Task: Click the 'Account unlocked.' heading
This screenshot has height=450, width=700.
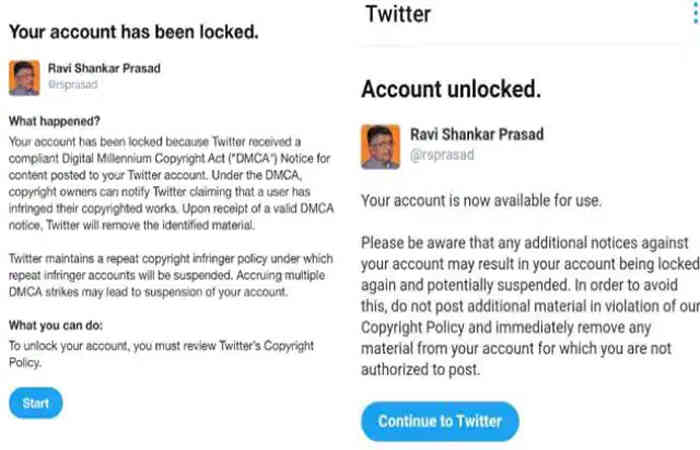Action: coord(451,89)
